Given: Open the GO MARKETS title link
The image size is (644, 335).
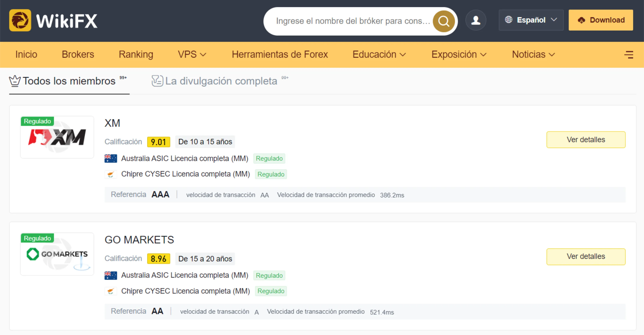Looking at the screenshot, I should tap(139, 240).
